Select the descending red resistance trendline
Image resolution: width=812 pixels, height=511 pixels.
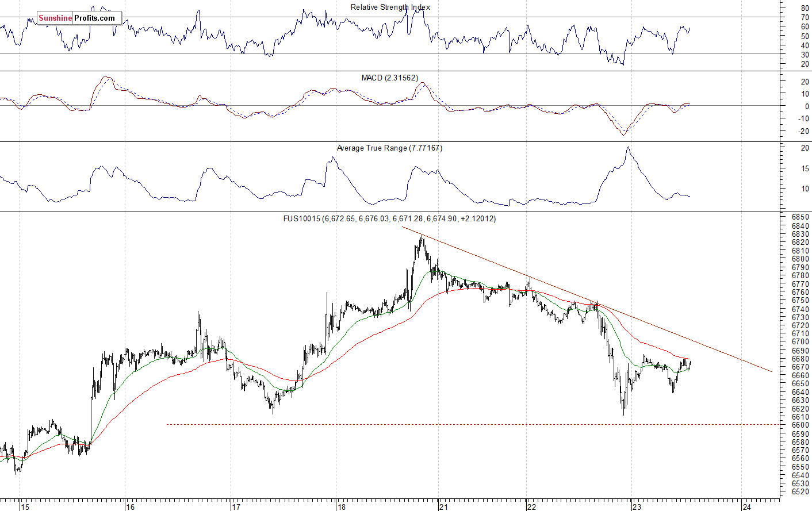coord(587,299)
